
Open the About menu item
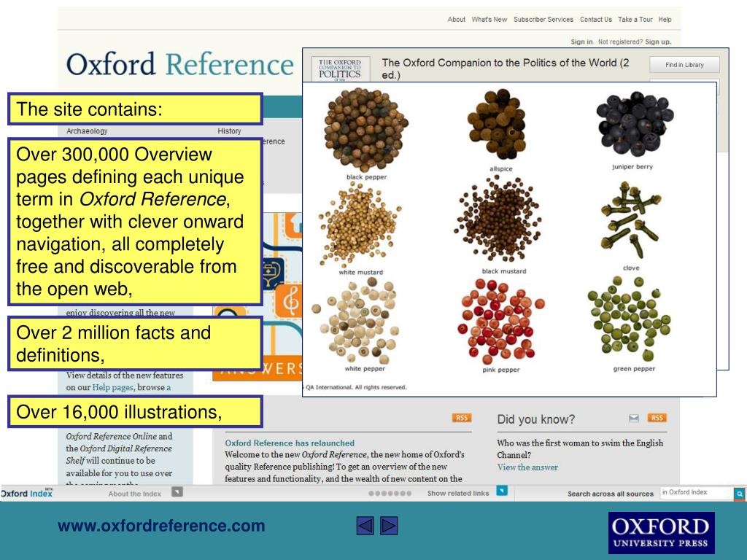pos(457,20)
